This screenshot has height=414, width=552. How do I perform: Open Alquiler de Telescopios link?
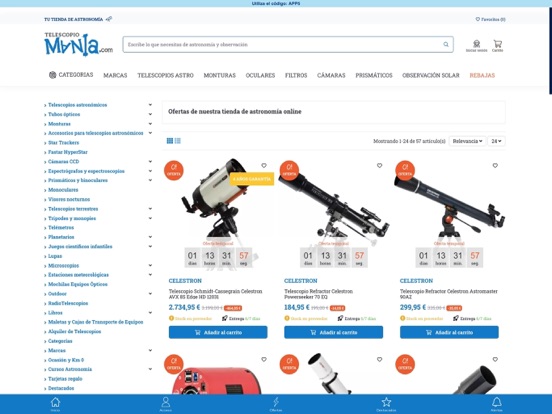(75, 331)
